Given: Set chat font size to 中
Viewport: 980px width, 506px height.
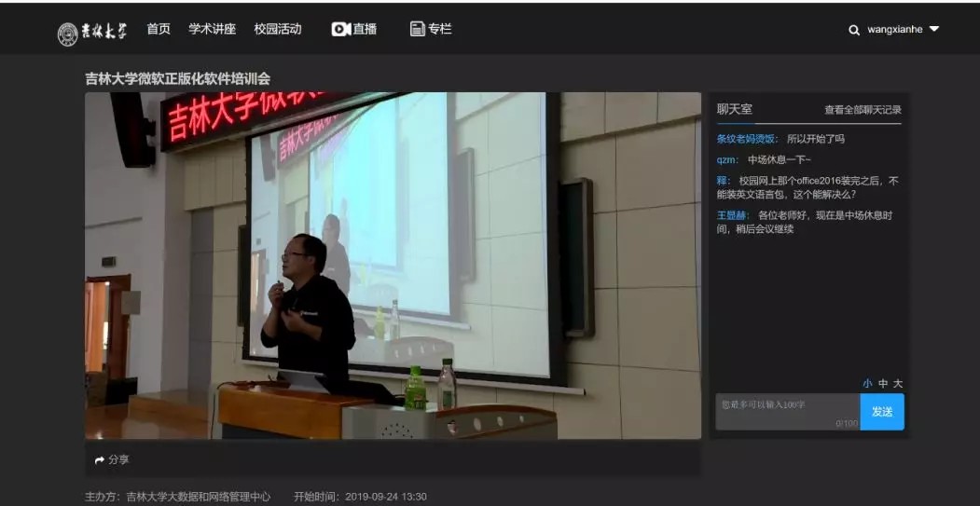Looking at the screenshot, I should [883, 383].
